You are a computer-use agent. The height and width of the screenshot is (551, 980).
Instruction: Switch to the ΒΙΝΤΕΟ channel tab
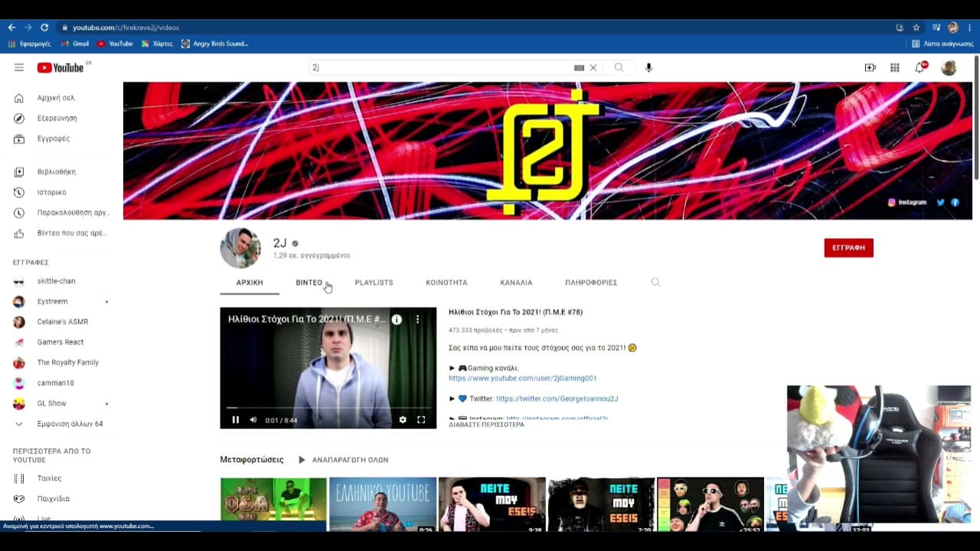(309, 282)
